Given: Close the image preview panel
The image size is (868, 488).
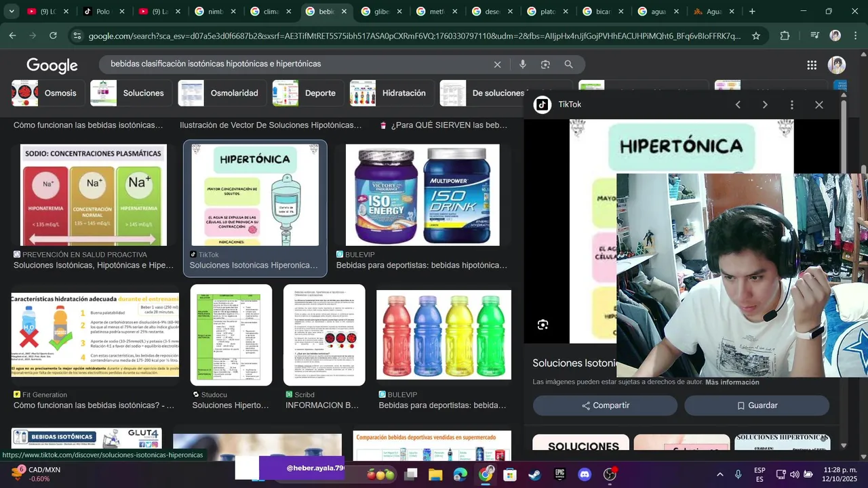Looking at the screenshot, I should [x=818, y=104].
